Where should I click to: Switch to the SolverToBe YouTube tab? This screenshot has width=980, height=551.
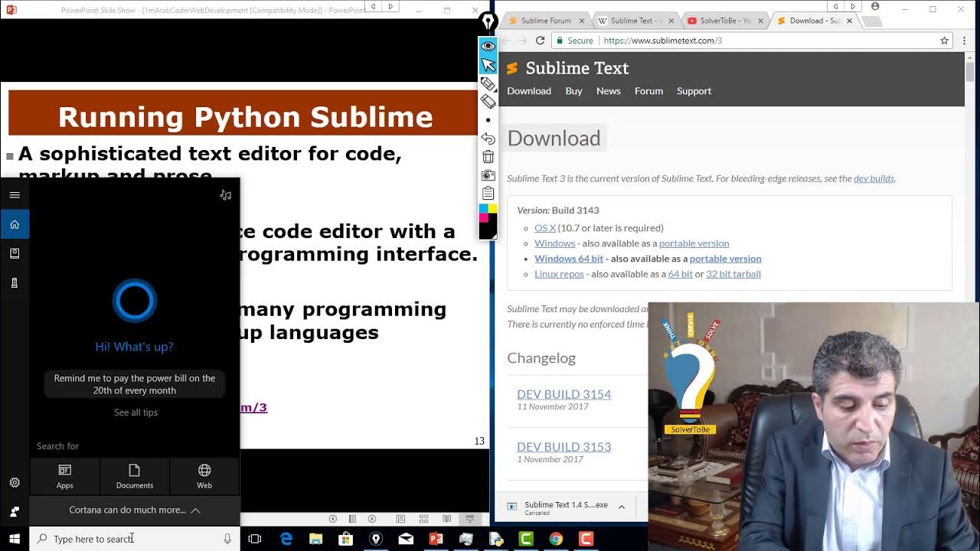(x=724, y=21)
